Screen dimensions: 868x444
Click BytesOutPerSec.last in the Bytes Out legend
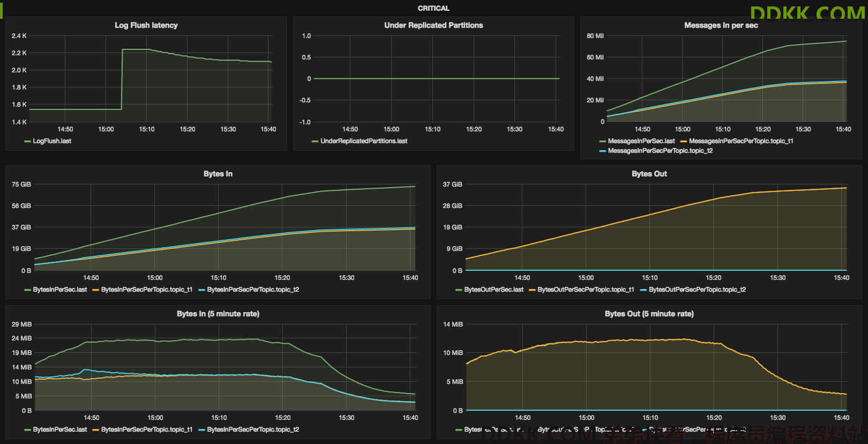(494, 290)
